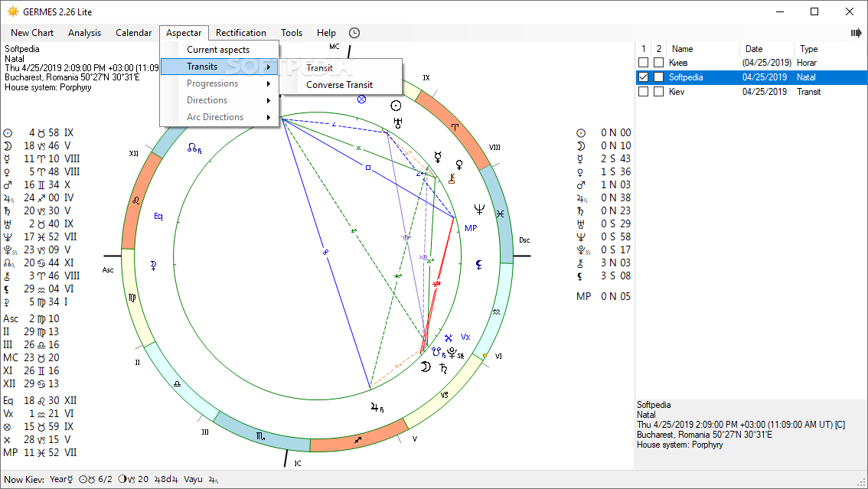Expand the Transits submenu arrow
The width and height of the screenshot is (868, 489).
(269, 67)
